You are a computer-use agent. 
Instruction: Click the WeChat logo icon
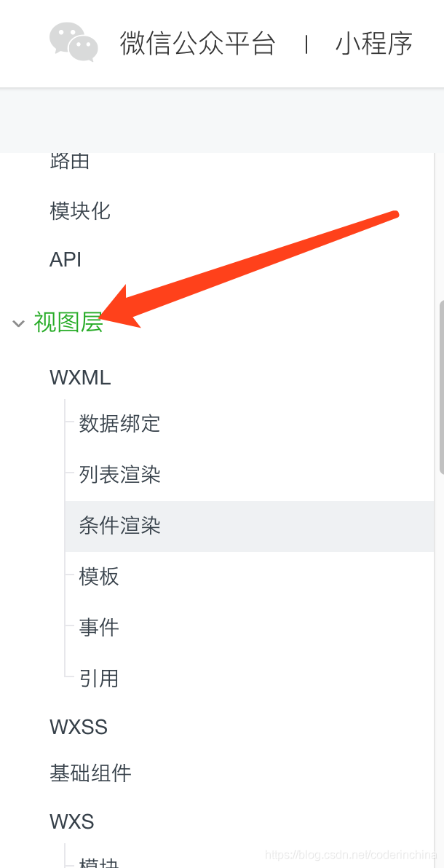pos(74,42)
